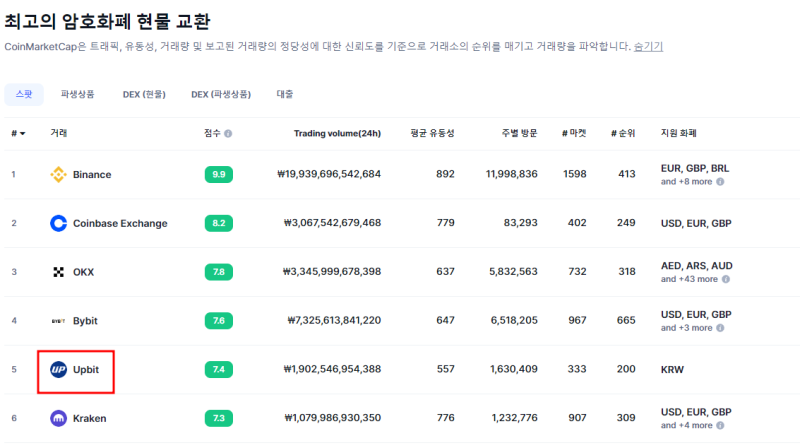Screen dimensions: 800x448
Task: Click OKX markets count 732
Action: (577, 271)
